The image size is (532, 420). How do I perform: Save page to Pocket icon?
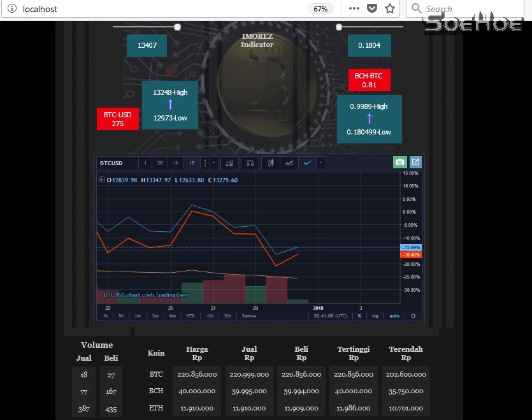click(x=372, y=9)
